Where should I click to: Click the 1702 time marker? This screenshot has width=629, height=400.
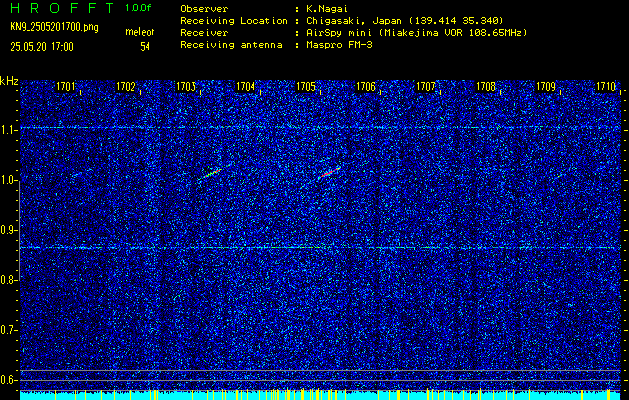coord(126,86)
